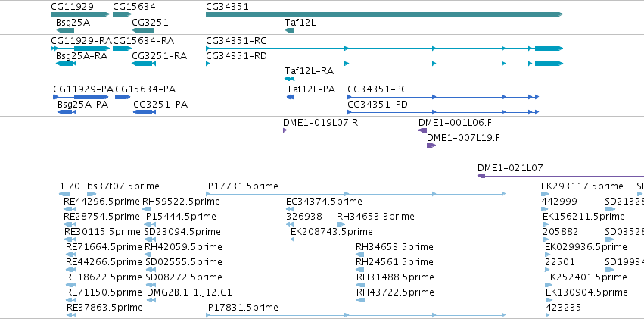Select the Bsg25A-PA protein glyph
The width and height of the screenshot is (644, 319).
pyautogui.click(x=67, y=112)
